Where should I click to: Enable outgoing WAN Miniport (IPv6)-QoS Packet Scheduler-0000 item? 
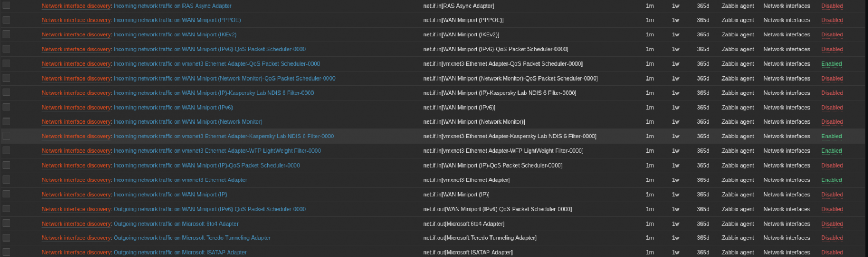tap(832, 209)
